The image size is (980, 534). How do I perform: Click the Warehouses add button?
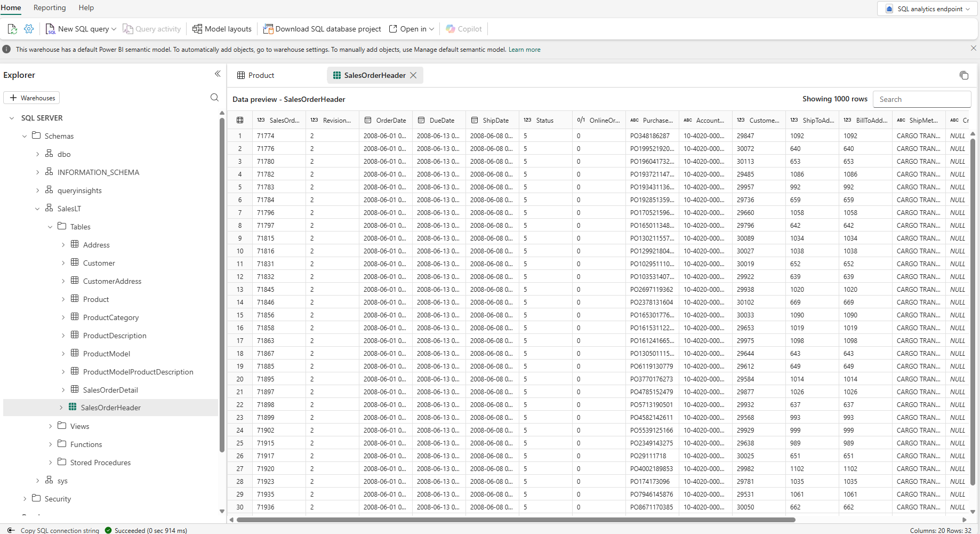click(31, 98)
